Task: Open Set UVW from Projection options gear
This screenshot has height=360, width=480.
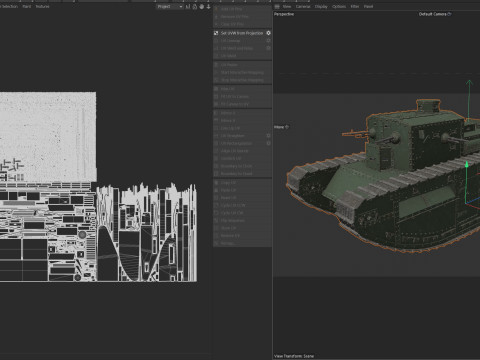Action: pos(268,33)
